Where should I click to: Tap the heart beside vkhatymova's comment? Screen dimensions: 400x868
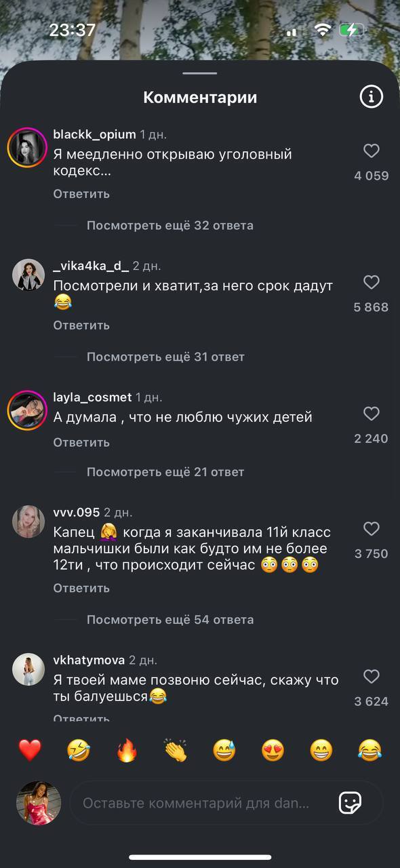coord(371,676)
